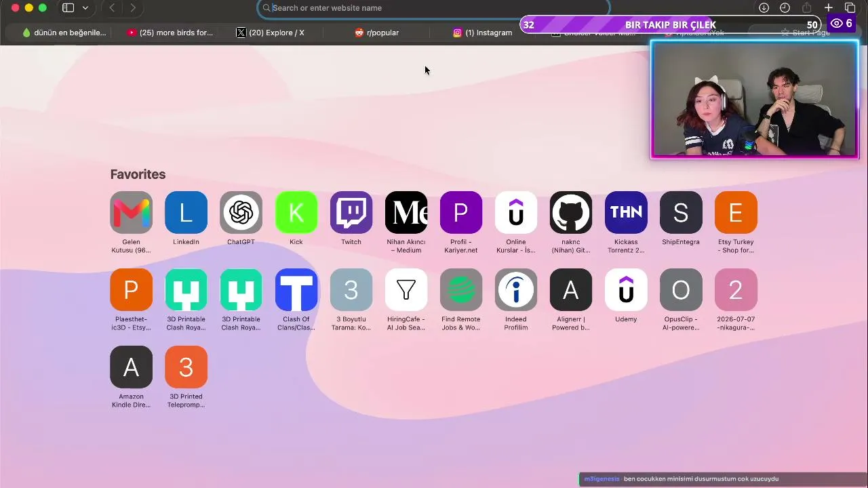Select the (20) Explore / X tab

[270, 33]
